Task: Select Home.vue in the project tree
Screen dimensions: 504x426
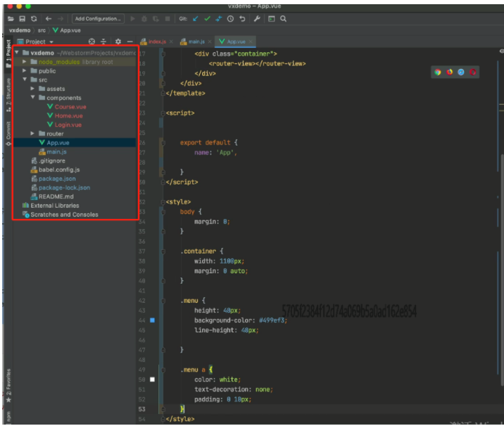Action: pos(68,115)
